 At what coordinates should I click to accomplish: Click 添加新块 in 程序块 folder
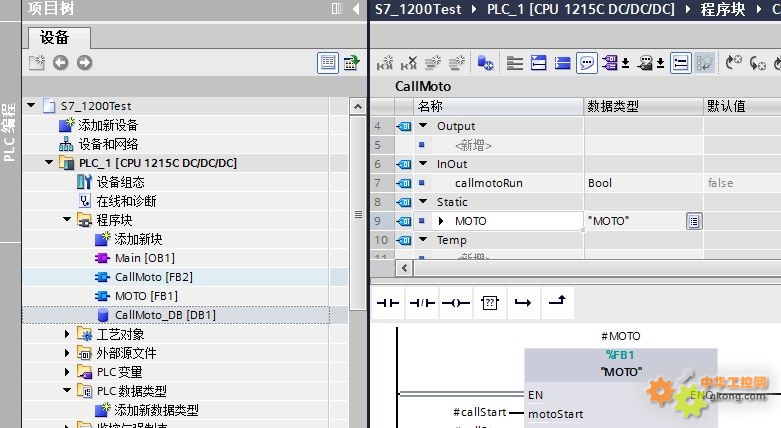138,239
